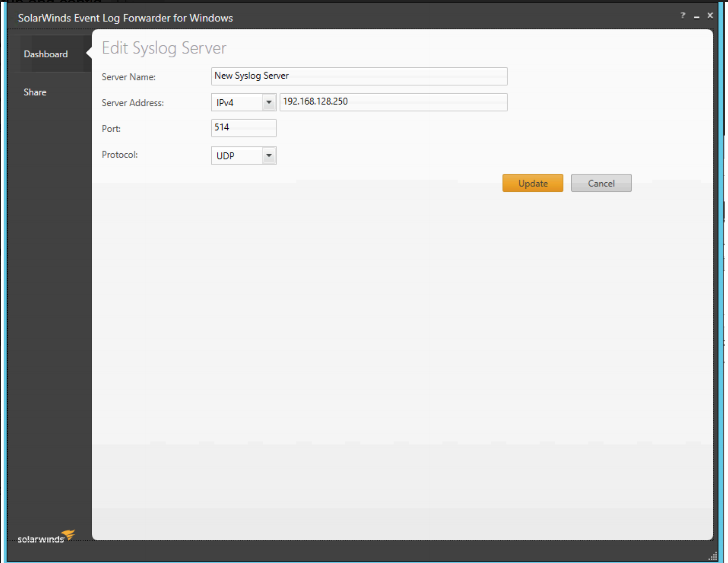Click the Server Address label
The width and height of the screenshot is (728, 563).
pos(133,103)
